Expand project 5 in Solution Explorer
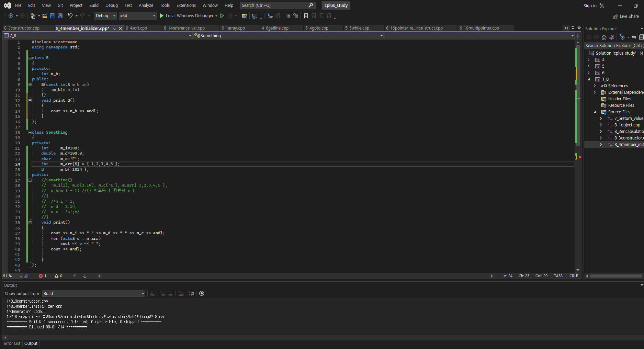The width and height of the screenshot is (644, 349). 589,66
